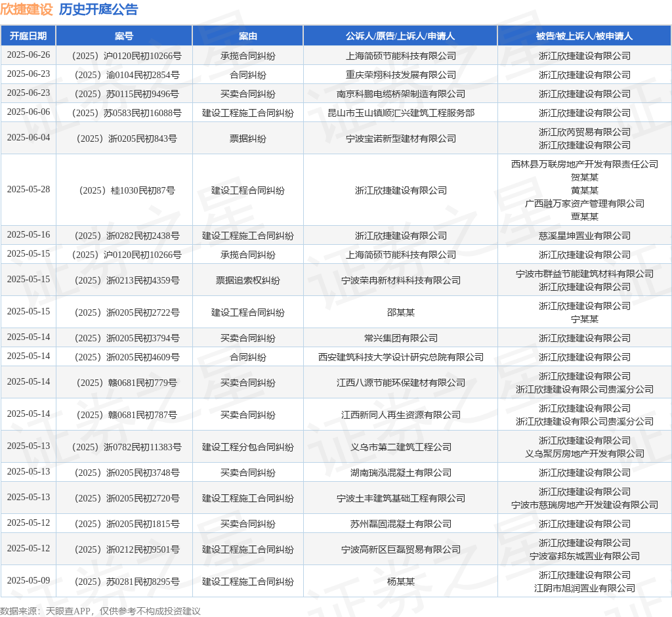Click case number 渝0104民初2854号
Screen dimensions: 672x617
click(x=127, y=75)
